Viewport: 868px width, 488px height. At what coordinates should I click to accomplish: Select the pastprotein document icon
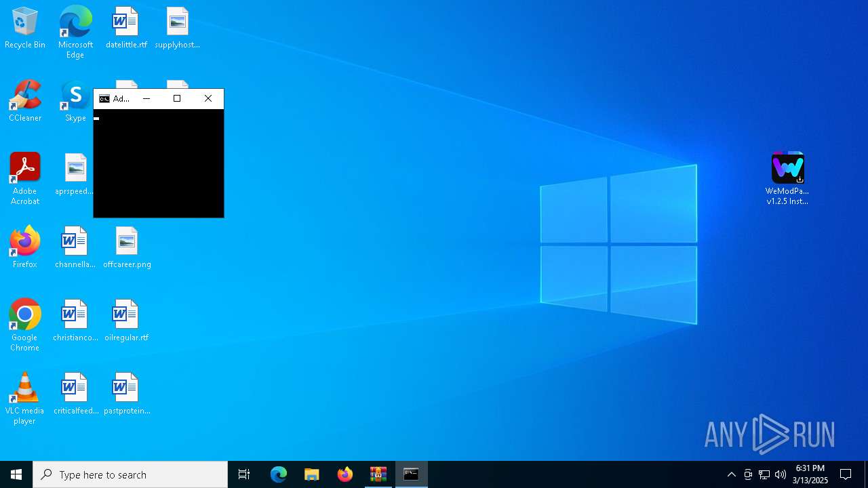click(x=127, y=394)
